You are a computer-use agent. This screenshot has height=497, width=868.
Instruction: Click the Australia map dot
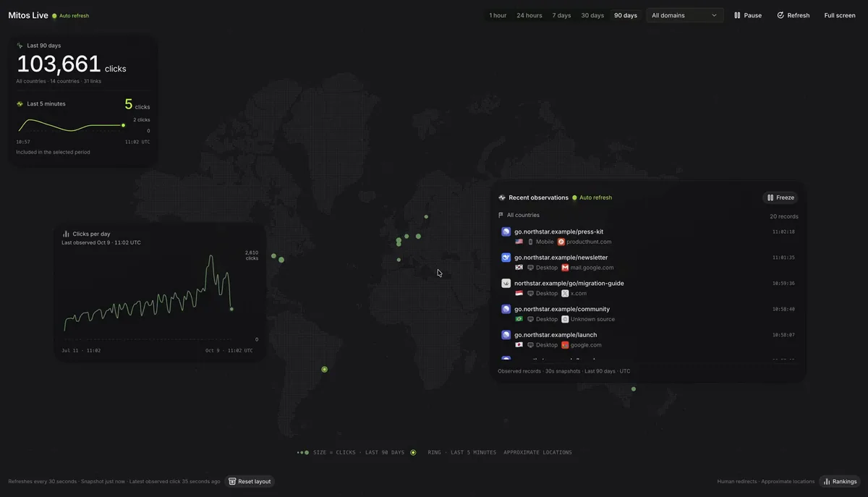point(634,389)
